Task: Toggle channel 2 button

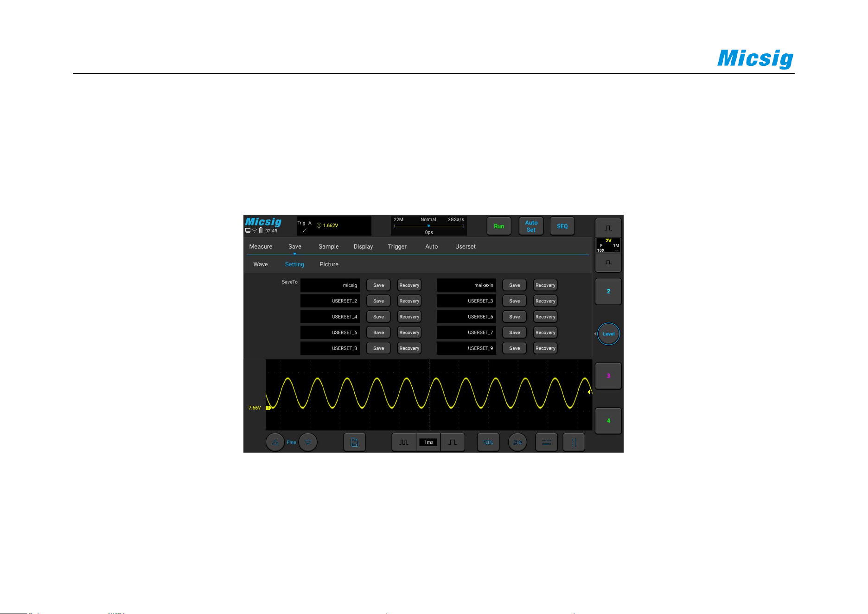Action: click(x=608, y=291)
